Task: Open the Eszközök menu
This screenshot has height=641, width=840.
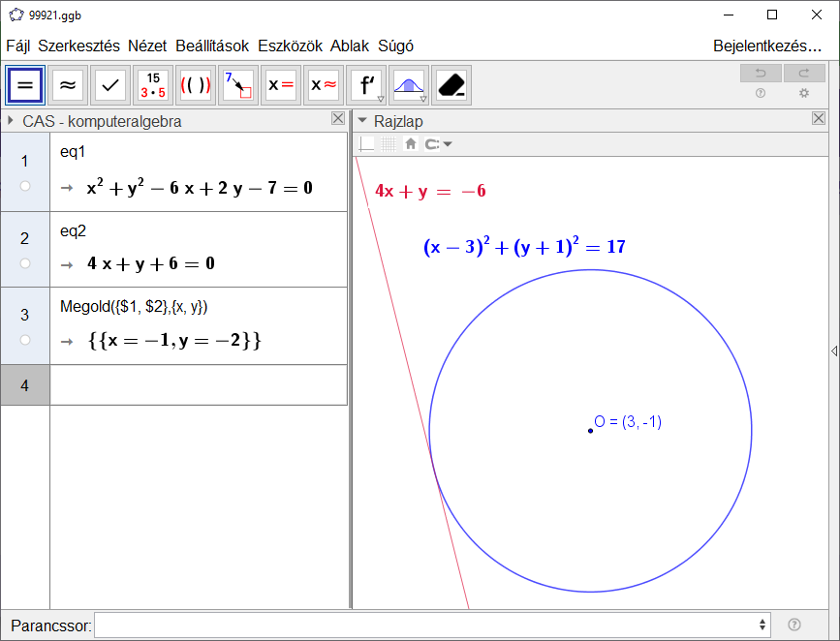Action: tap(292, 46)
